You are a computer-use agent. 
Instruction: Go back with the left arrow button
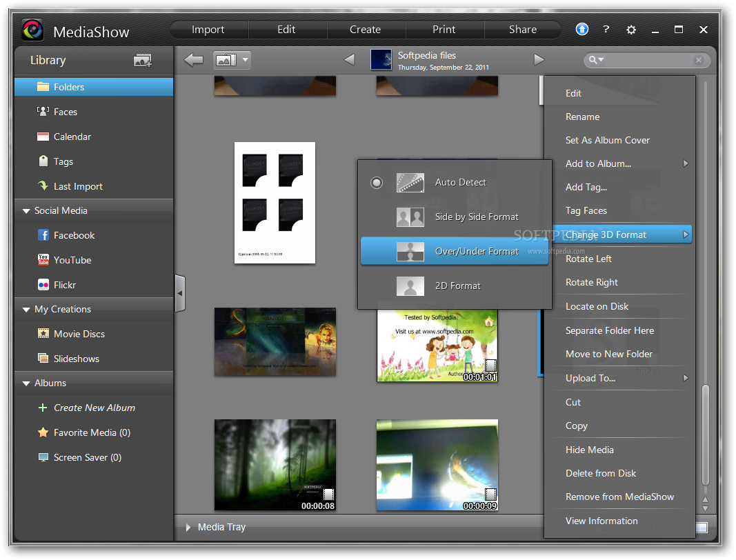(x=193, y=59)
